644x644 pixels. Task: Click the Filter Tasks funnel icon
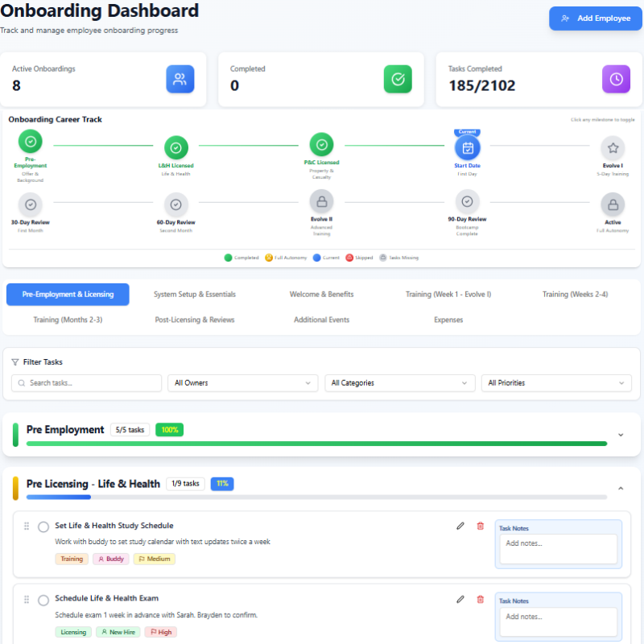point(15,361)
